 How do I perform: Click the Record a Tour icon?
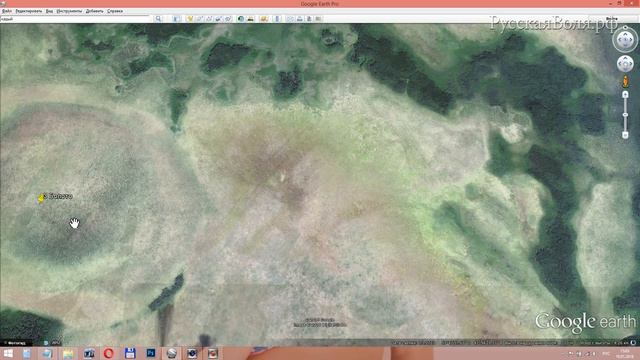(x=228, y=19)
